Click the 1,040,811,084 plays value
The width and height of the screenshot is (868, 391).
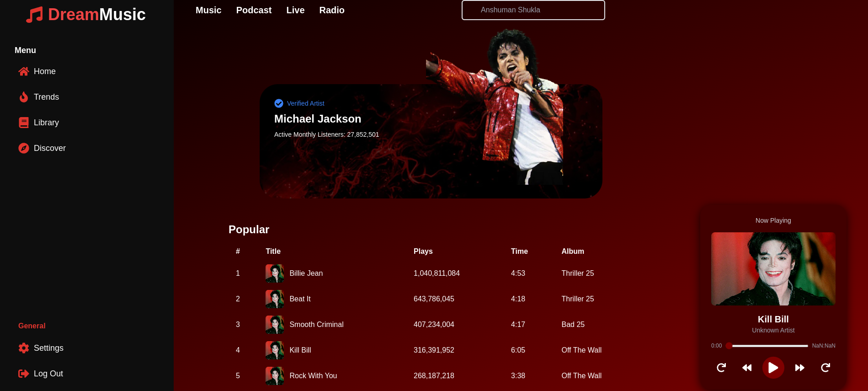click(x=437, y=273)
